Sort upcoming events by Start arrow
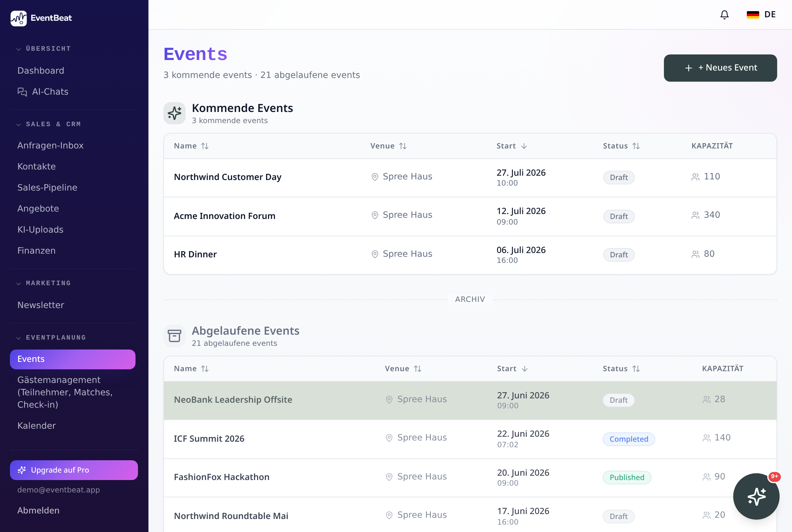The width and height of the screenshot is (792, 532). [x=524, y=146]
